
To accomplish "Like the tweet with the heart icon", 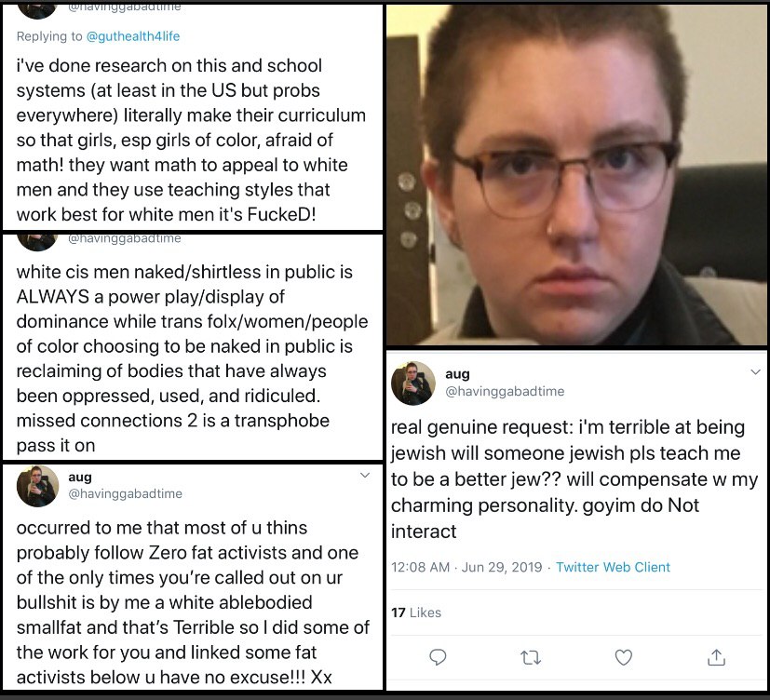I will [x=623, y=657].
